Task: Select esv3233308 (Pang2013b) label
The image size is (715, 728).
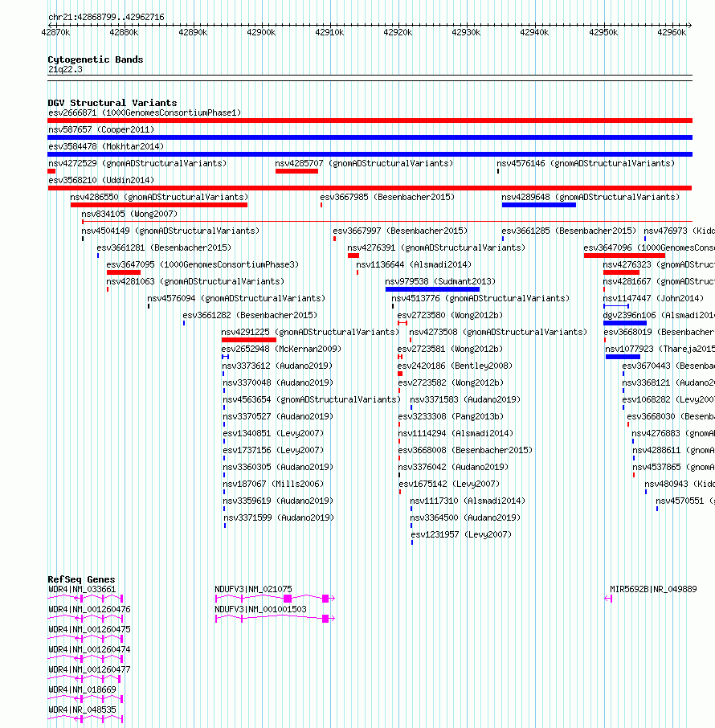Action: pos(451,416)
